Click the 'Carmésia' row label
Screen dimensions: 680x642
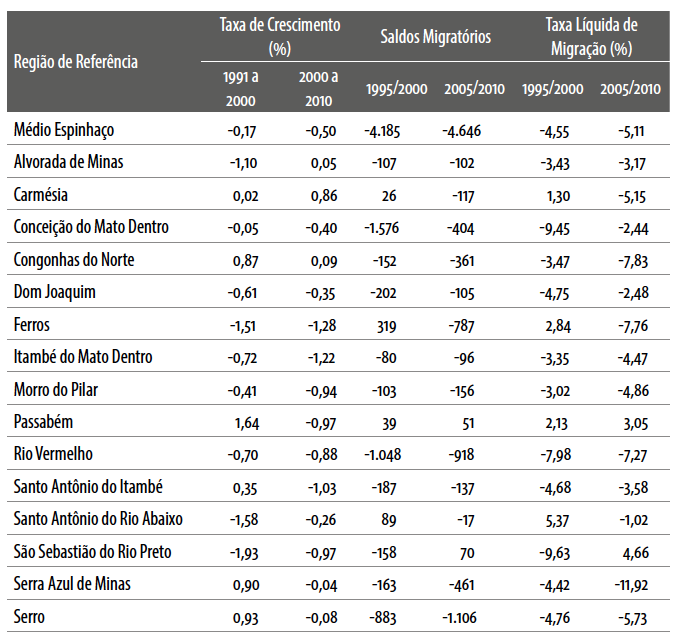tap(43, 195)
